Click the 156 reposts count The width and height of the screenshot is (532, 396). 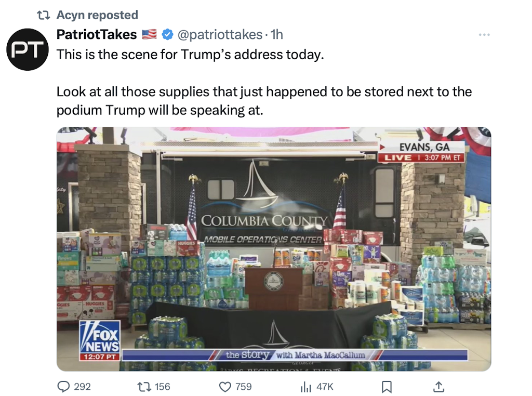pyautogui.click(x=162, y=387)
